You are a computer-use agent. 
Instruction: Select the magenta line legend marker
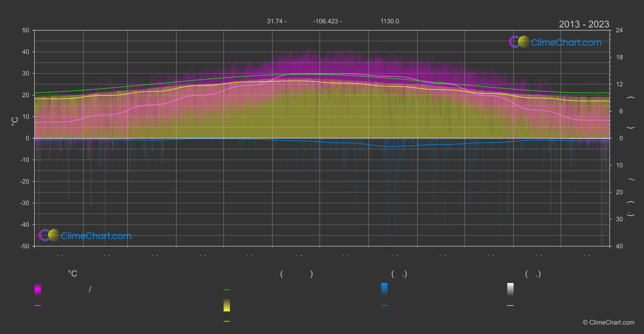click(38, 305)
